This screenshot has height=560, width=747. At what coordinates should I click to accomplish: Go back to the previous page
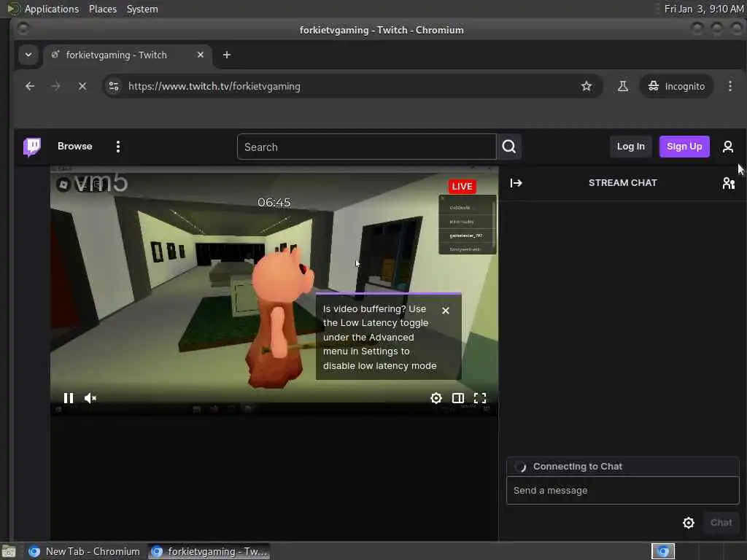pos(29,86)
